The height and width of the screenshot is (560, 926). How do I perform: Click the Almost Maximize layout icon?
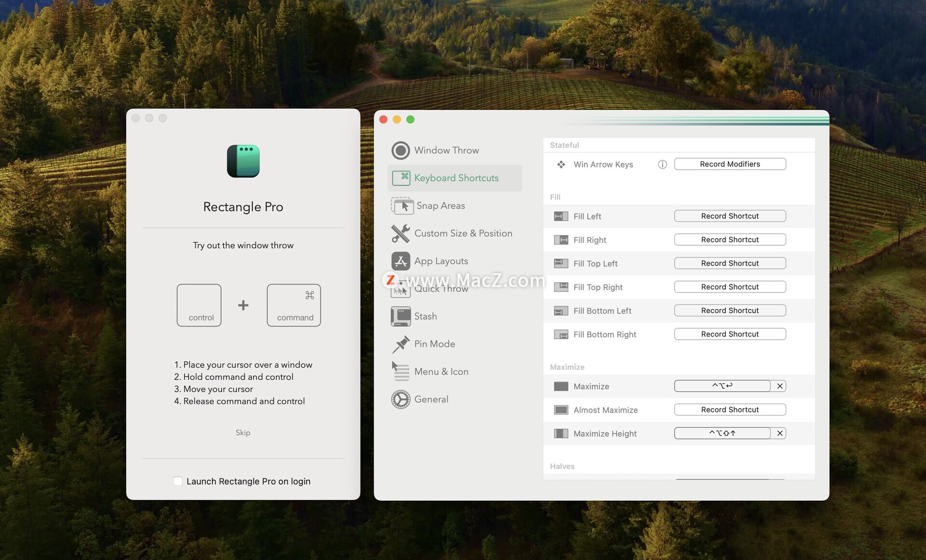coord(561,410)
